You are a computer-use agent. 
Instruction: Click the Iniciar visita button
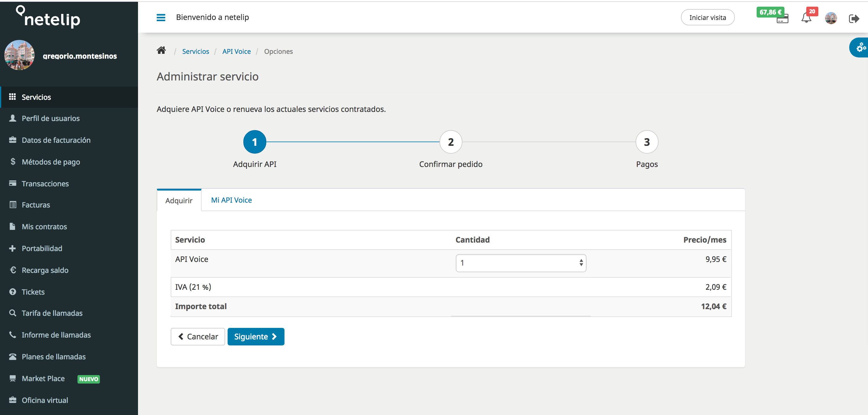[707, 18]
